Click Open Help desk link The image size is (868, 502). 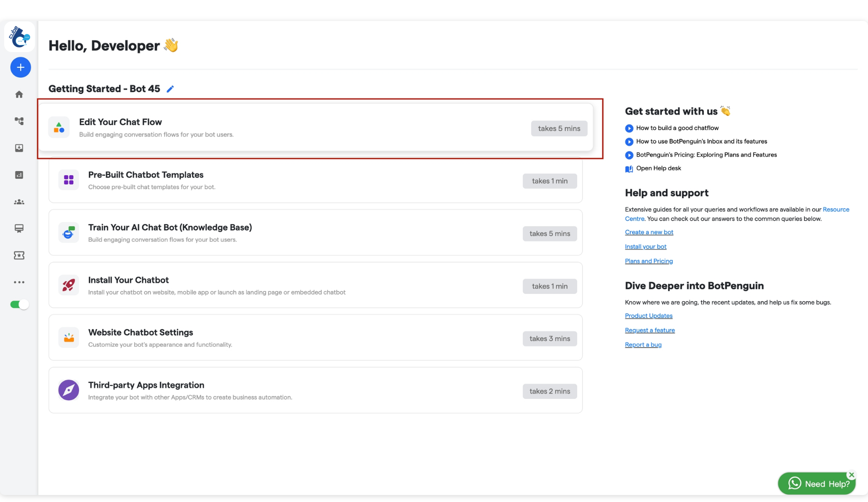pos(659,168)
